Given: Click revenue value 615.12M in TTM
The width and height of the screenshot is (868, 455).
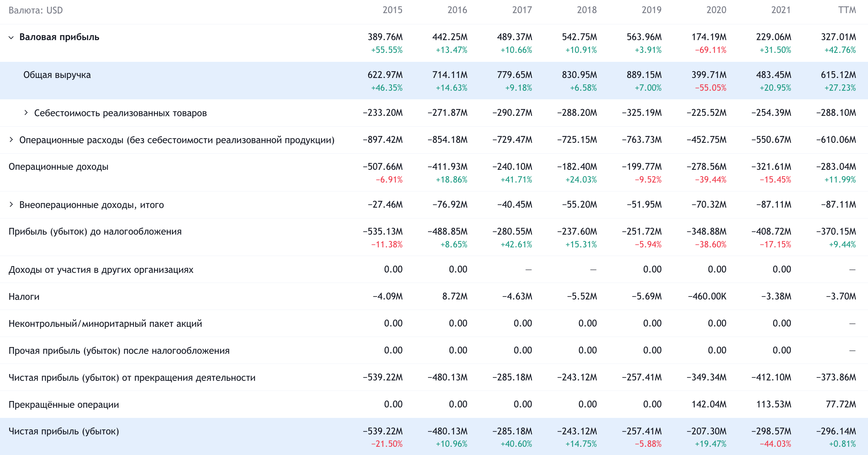Looking at the screenshot, I should (x=838, y=75).
